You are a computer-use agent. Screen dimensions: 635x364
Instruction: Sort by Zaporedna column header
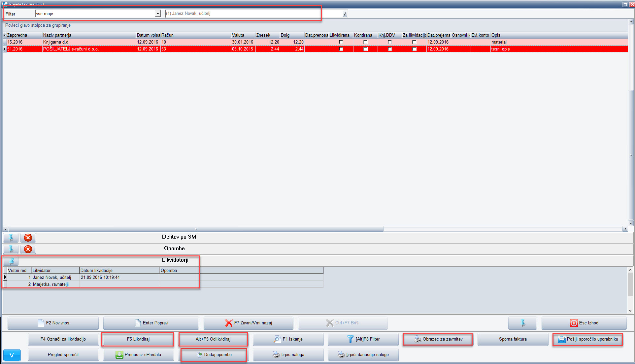point(24,35)
